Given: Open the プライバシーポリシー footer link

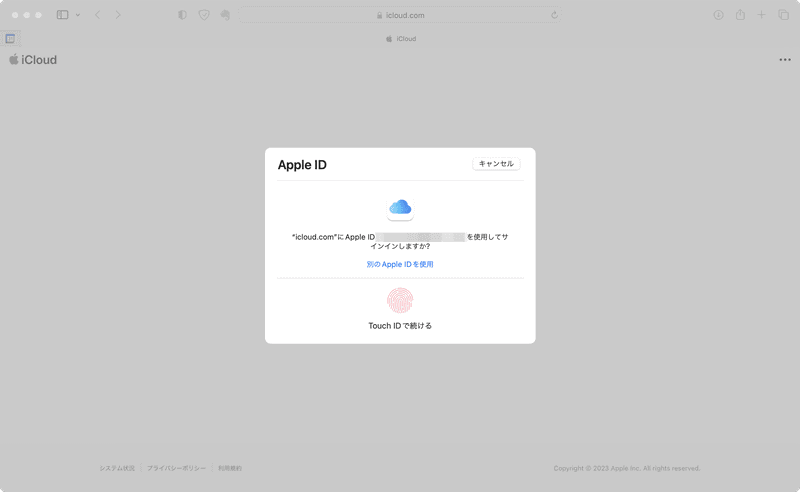Looking at the screenshot, I should point(177,468).
